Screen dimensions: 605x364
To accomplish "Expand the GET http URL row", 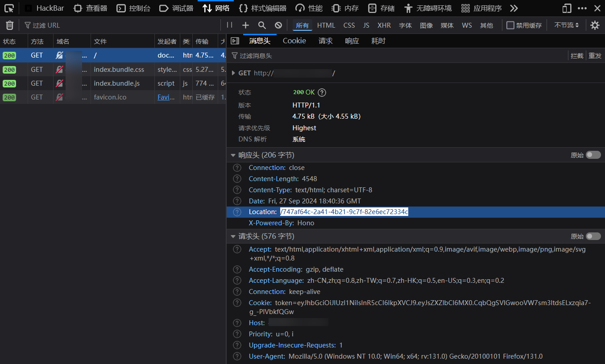I will (x=233, y=73).
